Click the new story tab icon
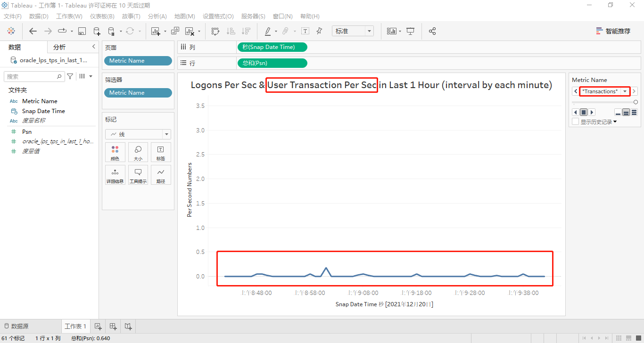The image size is (644, 343). click(128, 326)
